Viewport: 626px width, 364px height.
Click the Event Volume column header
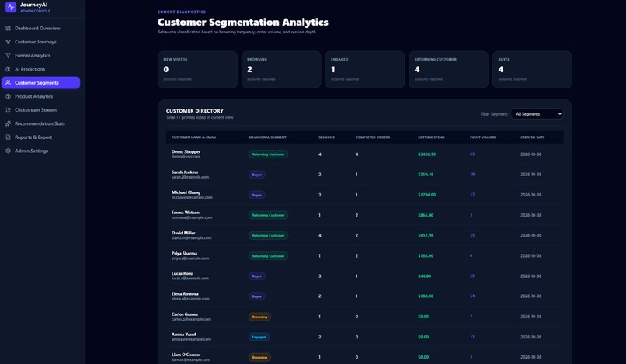pyautogui.click(x=482, y=137)
